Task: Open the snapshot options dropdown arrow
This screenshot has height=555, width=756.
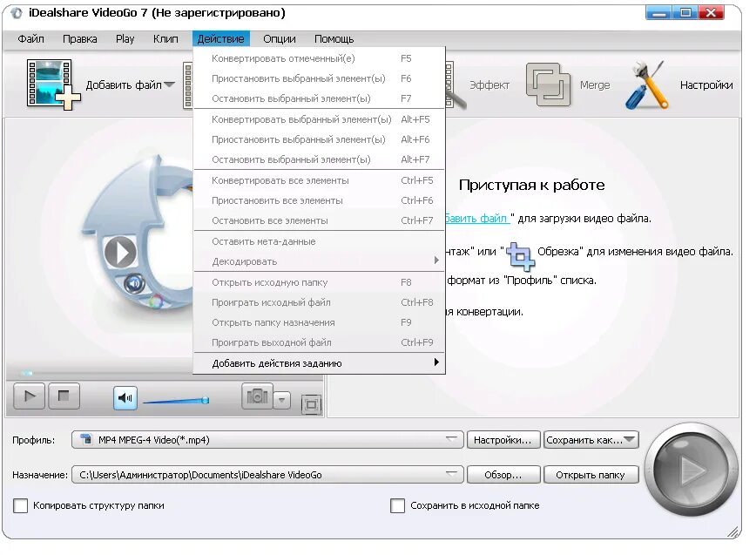Action: (x=281, y=400)
